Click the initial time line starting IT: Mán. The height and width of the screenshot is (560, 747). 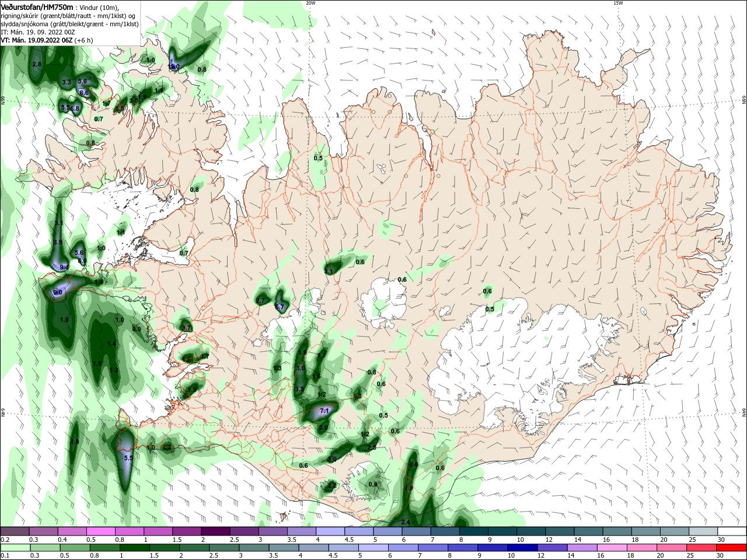coord(37,32)
